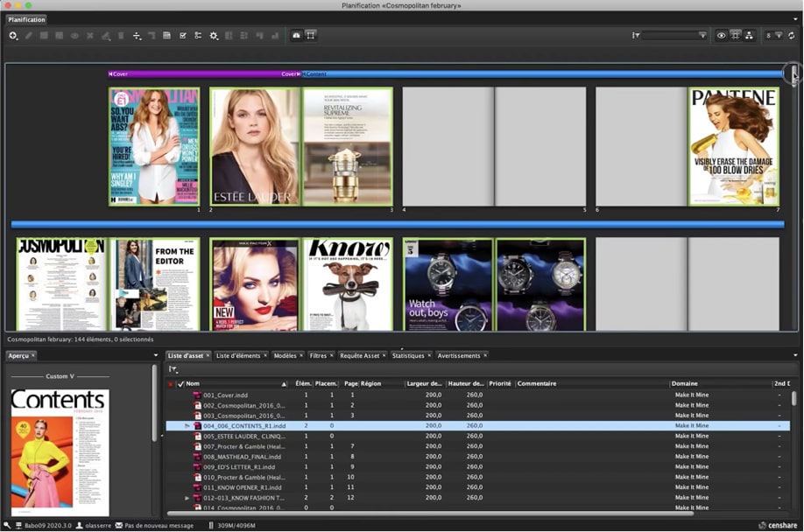The width and height of the screenshot is (804, 532).
Task: Select the 009_ED'S LETTER_R1.indd row
Action: coord(478,467)
